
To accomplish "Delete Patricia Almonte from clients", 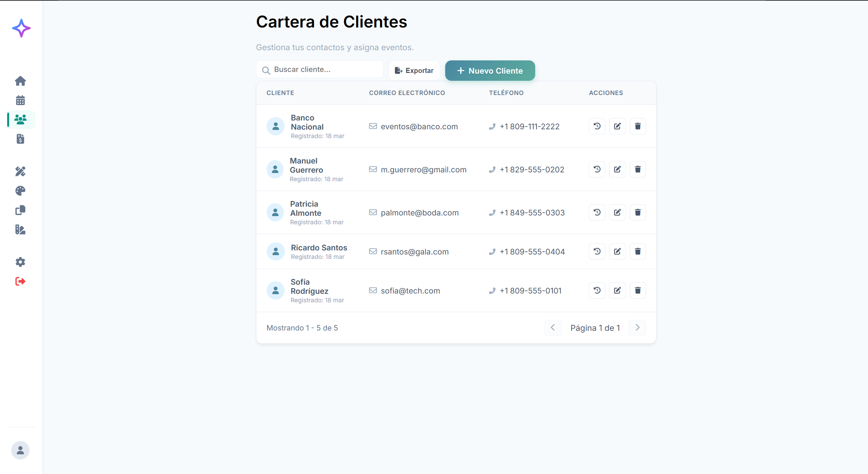I will point(637,212).
